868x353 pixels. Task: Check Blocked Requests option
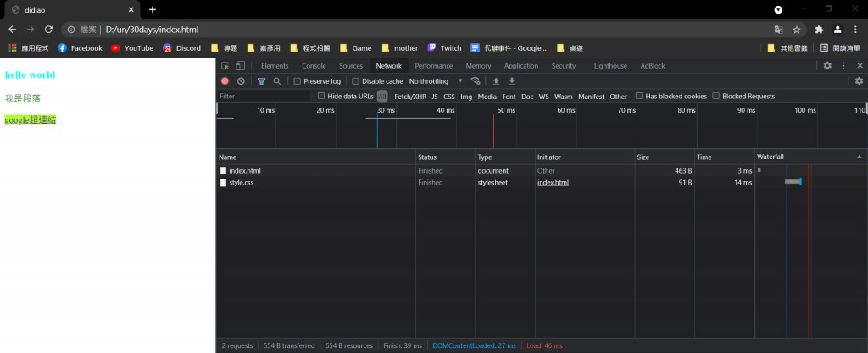(x=715, y=97)
